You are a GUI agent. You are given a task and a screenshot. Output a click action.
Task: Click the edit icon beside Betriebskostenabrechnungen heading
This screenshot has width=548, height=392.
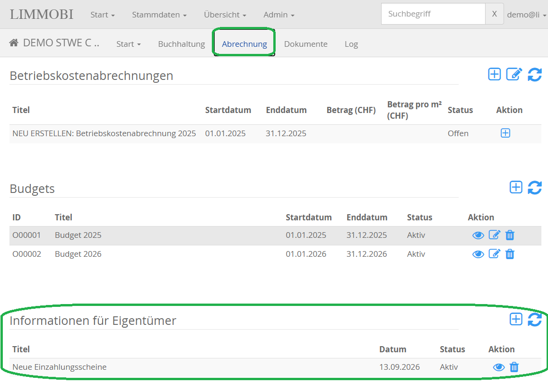click(514, 74)
